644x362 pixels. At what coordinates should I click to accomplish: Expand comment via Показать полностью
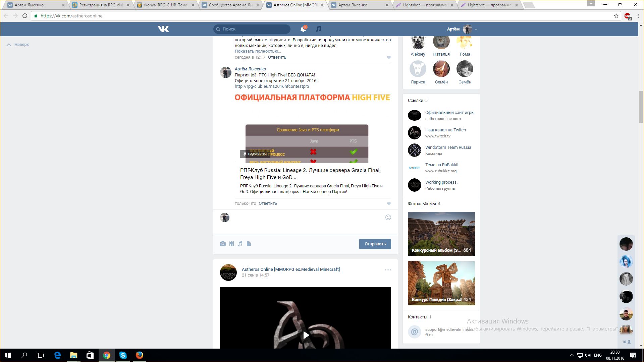tap(258, 51)
